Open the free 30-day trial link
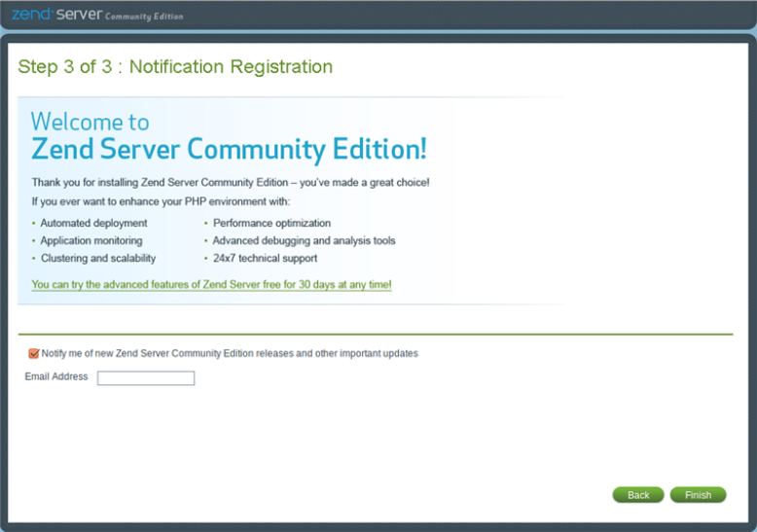Viewport: 757px width, 532px height. click(211, 285)
